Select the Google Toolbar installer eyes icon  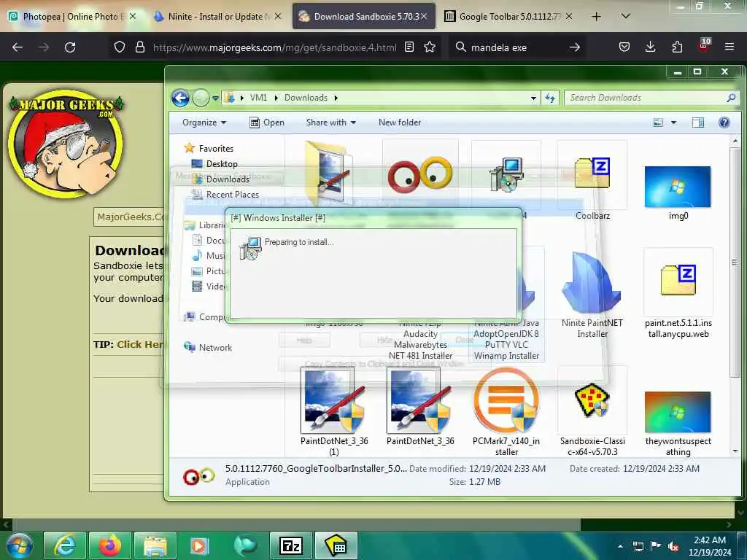420,174
